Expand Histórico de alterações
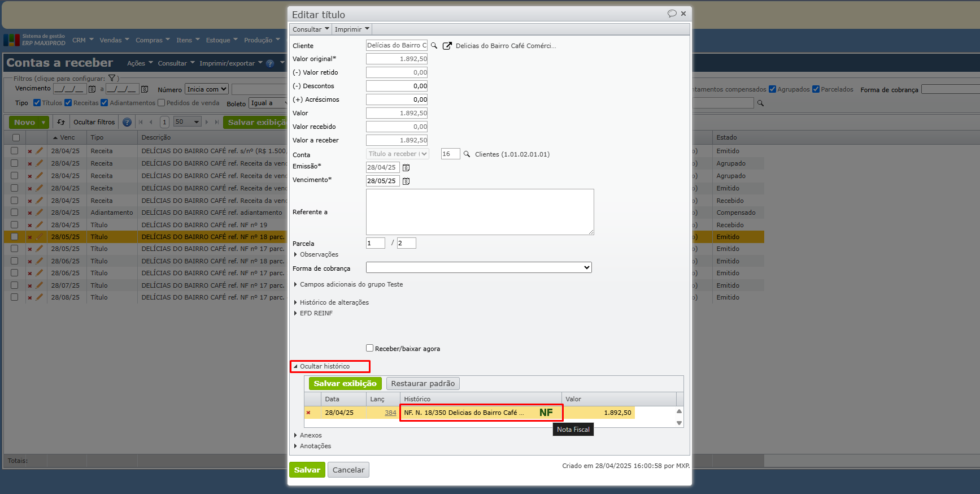The width and height of the screenshot is (980, 494). coord(332,302)
